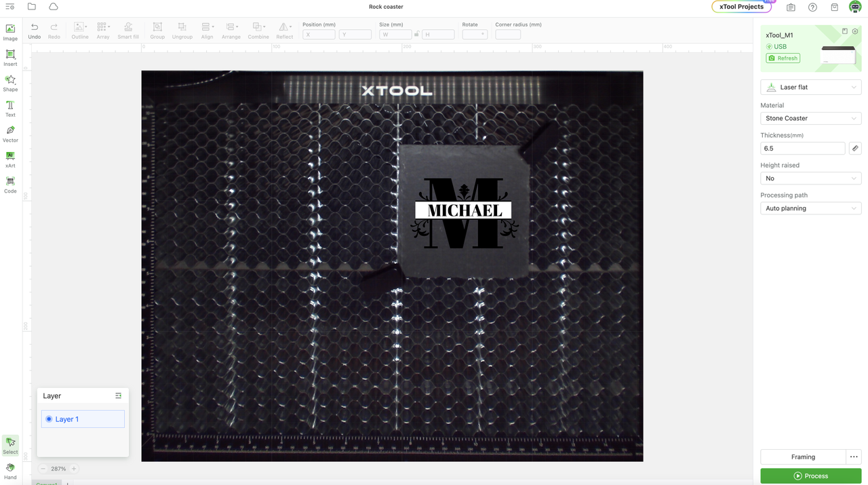868x485 pixels.
Task: Undo the last action
Action: (35, 31)
